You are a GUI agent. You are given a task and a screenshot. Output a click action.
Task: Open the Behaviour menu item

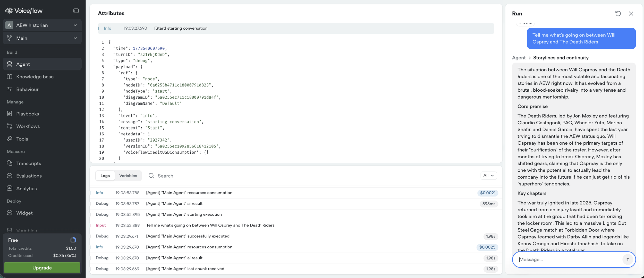point(42,89)
